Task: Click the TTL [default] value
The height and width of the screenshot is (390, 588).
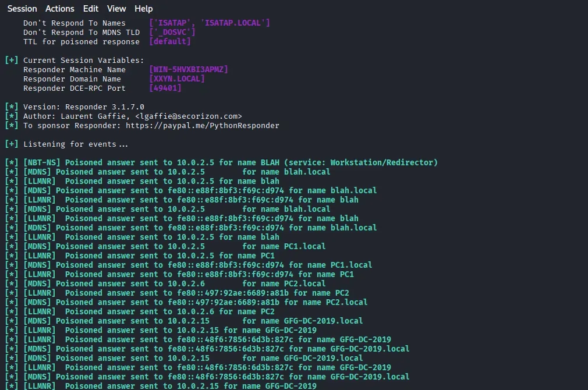Action: tap(170, 41)
